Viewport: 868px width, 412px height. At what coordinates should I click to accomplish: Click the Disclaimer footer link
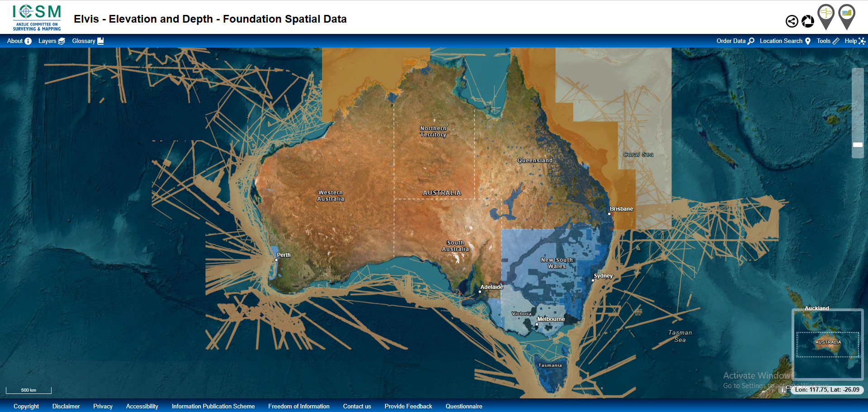coord(66,406)
